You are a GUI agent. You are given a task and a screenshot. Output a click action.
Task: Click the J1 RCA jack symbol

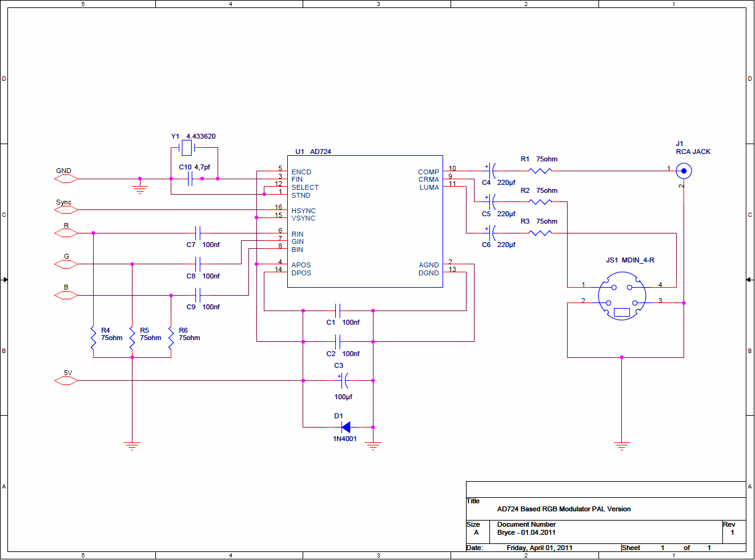tap(683, 171)
